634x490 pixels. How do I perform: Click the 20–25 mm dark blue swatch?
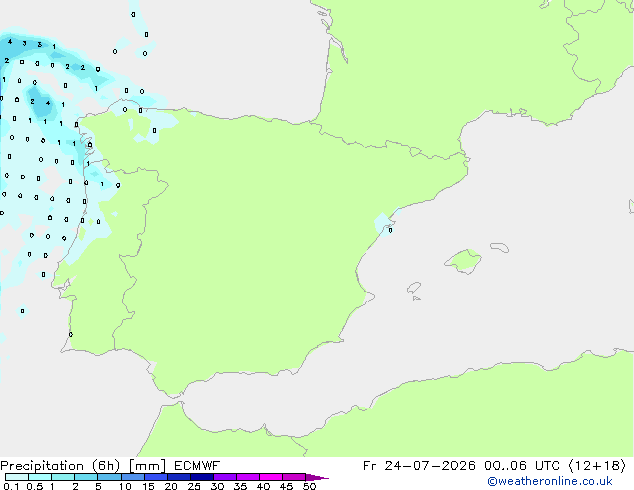[x=179, y=477]
